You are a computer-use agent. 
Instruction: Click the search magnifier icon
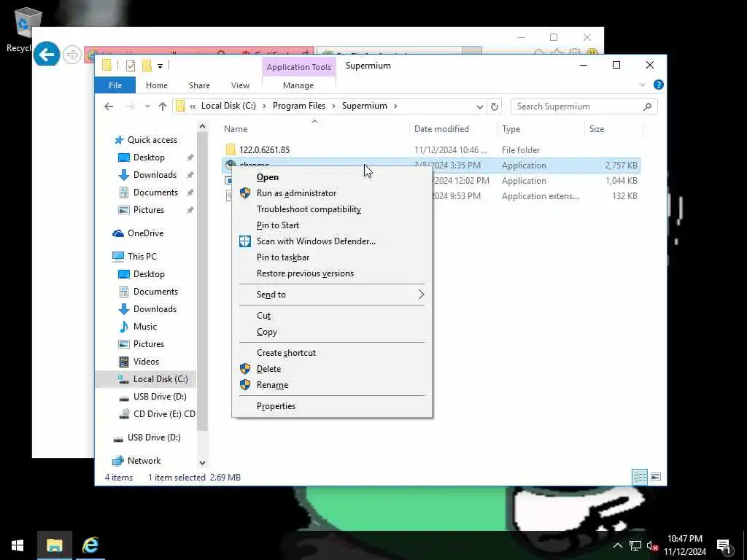pyautogui.click(x=647, y=106)
